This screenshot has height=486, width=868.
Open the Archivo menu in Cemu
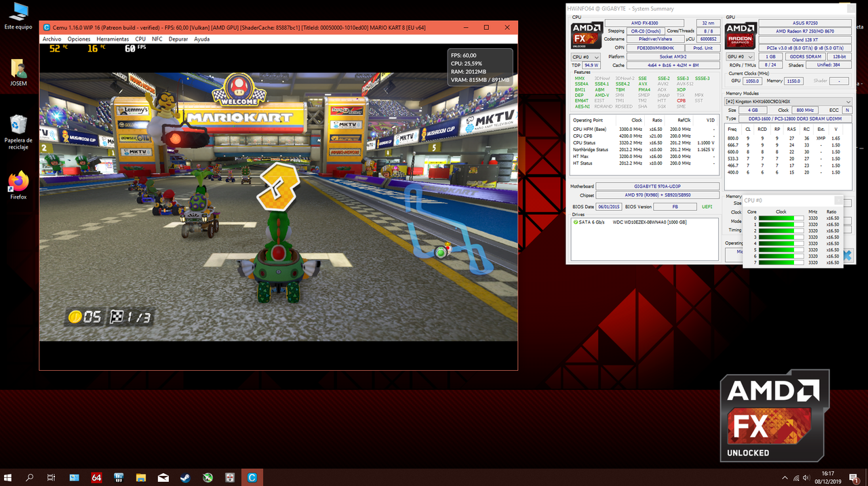tap(52, 39)
